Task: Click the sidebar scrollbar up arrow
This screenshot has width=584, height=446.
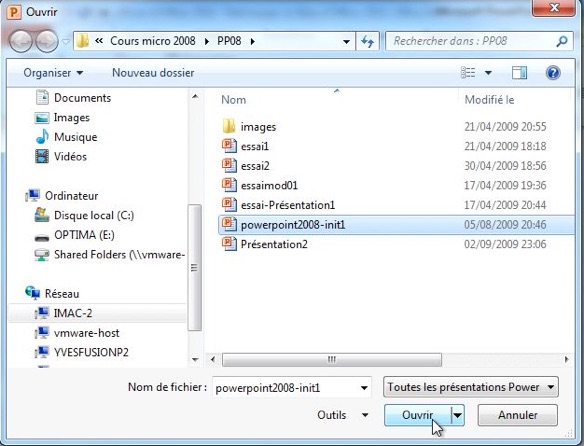Action: click(x=195, y=97)
